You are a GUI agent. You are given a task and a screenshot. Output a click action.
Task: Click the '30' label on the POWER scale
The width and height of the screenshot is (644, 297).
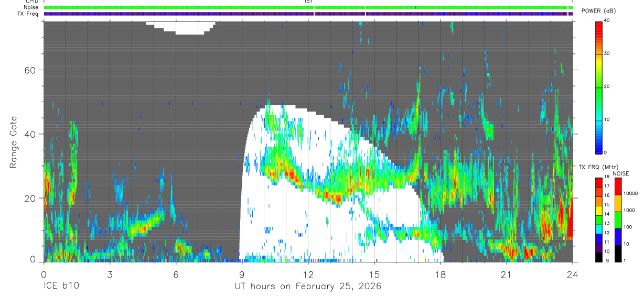607,53
